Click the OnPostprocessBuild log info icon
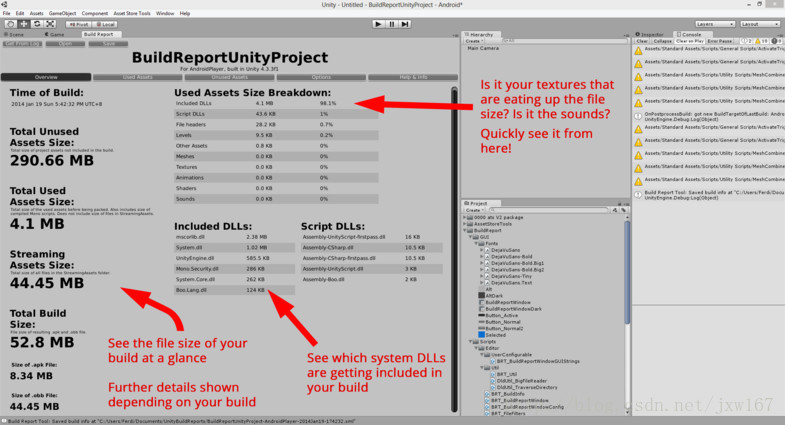 638,116
